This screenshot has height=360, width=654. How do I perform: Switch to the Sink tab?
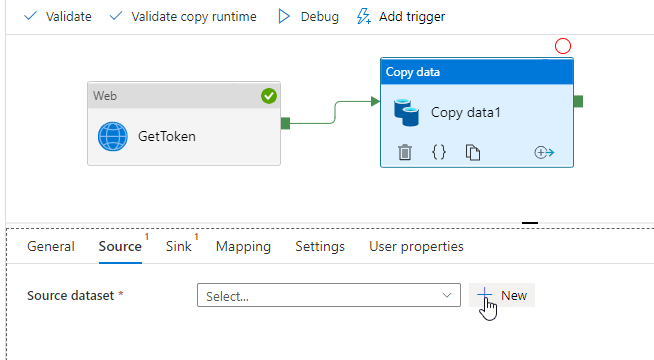[x=179, y=247]
